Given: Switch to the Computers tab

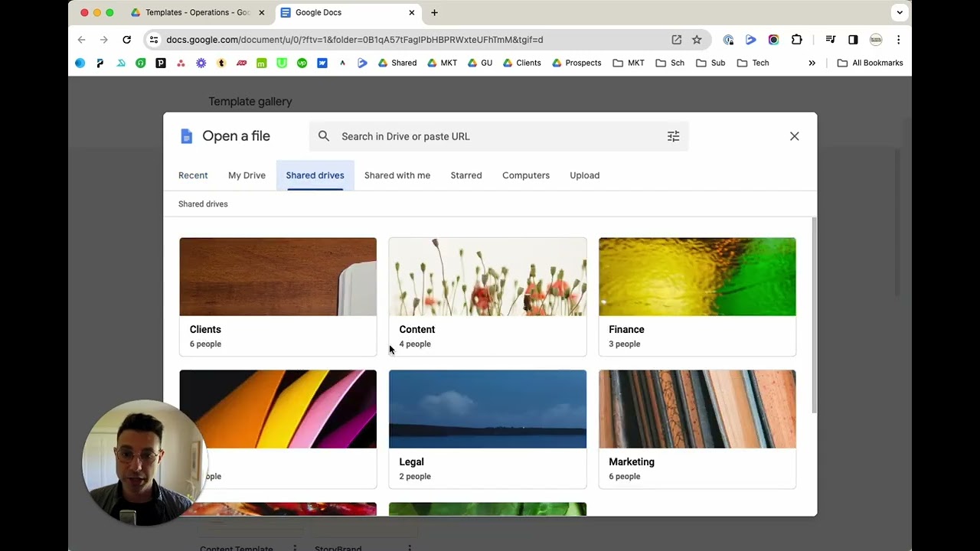Looking at the screenshot, I should [526, 175].
